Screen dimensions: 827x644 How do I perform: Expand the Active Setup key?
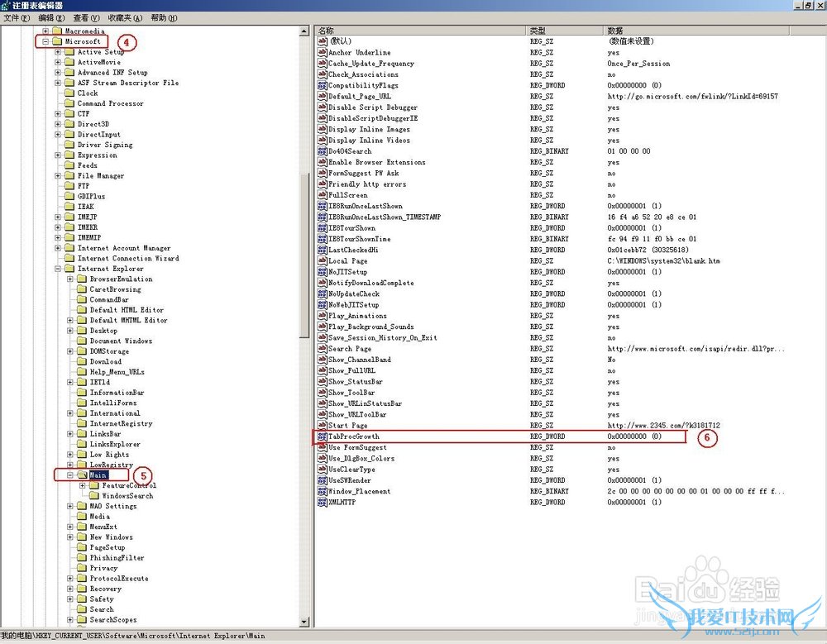pos(58,52)
